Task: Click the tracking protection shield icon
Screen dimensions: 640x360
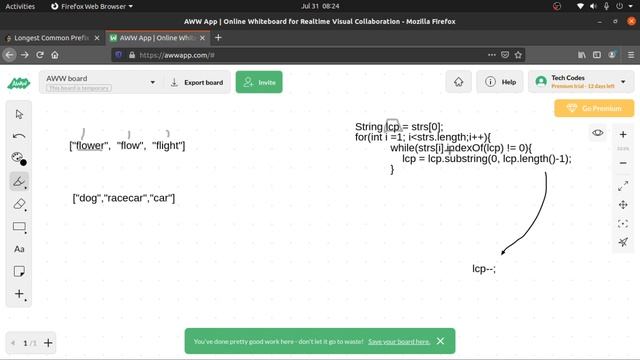Action: (x=118, y=55)
